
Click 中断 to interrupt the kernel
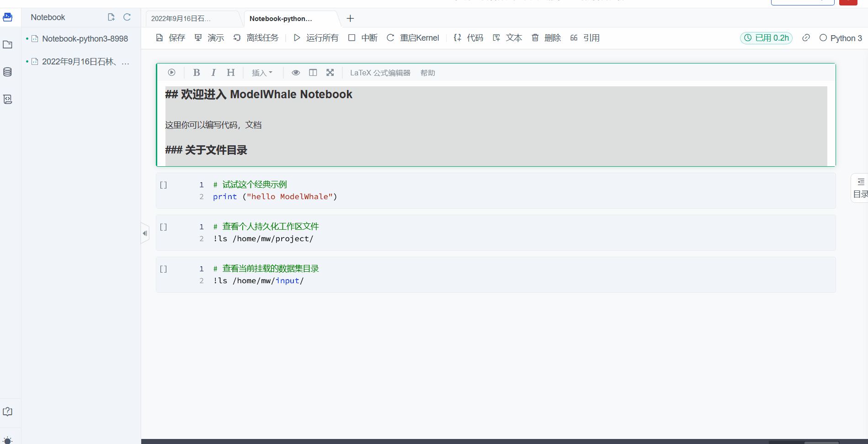pos(363,38)
